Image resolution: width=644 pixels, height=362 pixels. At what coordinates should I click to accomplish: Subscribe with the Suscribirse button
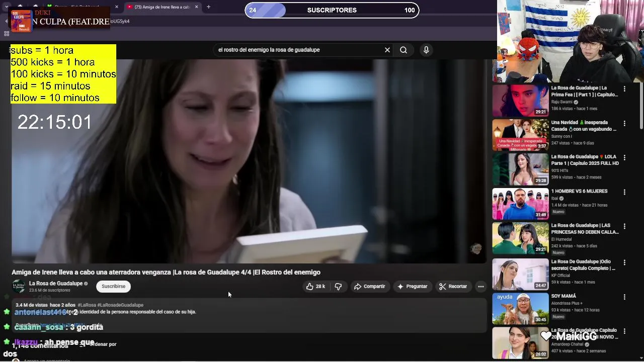point(114,286)
